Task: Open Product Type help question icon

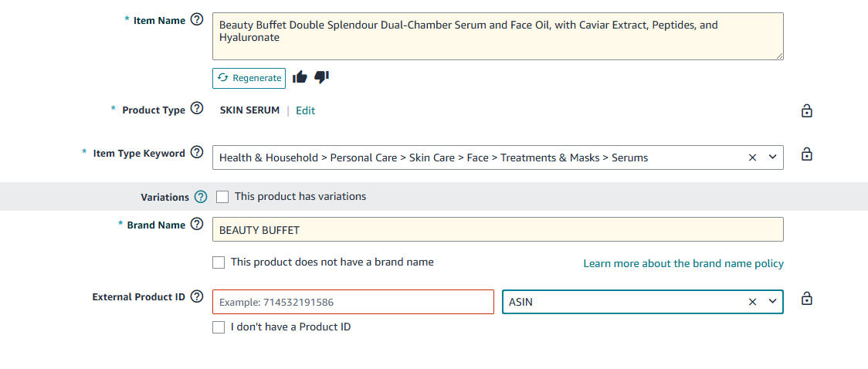Action: pyautogui.click(x=196, y=109)
